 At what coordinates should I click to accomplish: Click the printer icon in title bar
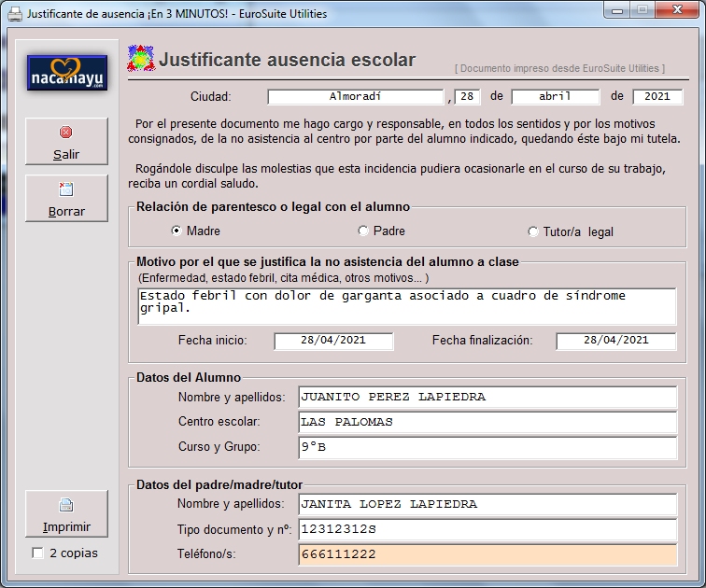[x=15, y=14]
